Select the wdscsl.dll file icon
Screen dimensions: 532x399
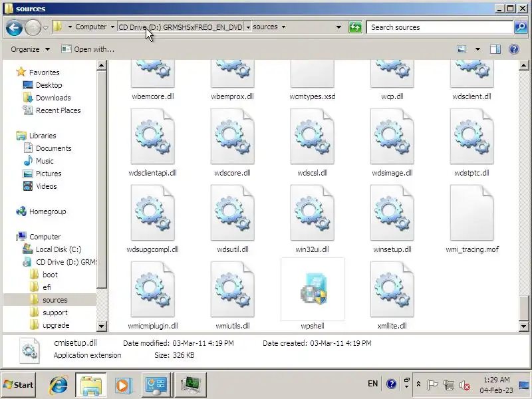pos(312,136)
